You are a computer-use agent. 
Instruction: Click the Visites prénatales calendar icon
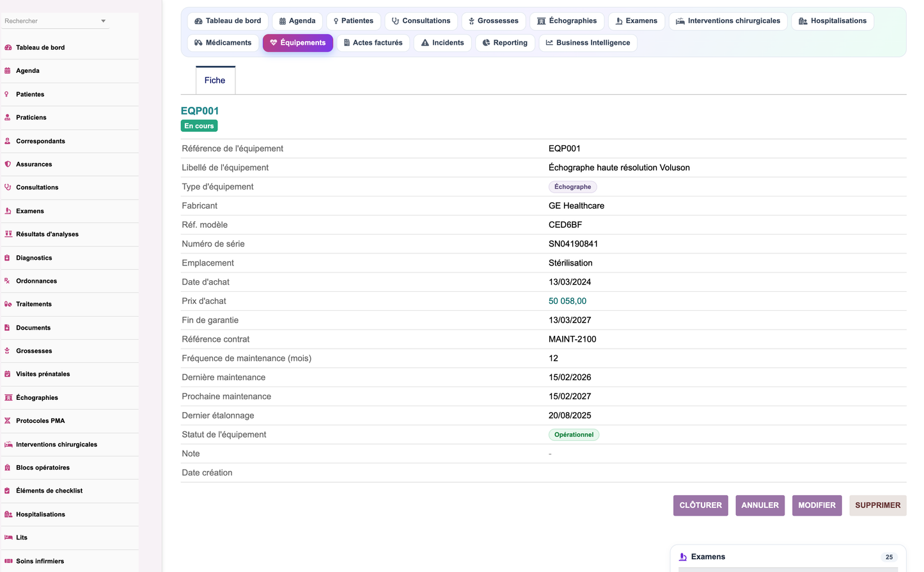[x=8, y=374]
